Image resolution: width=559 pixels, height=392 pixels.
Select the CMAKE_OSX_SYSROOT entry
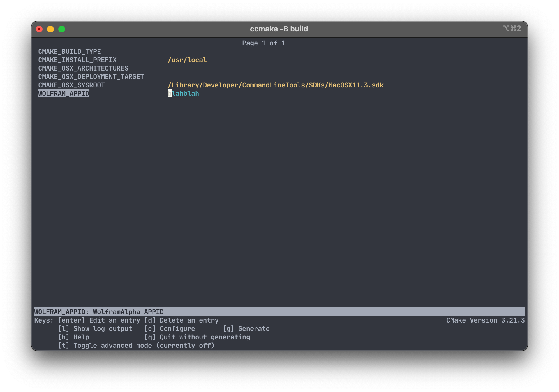point(71,85)
